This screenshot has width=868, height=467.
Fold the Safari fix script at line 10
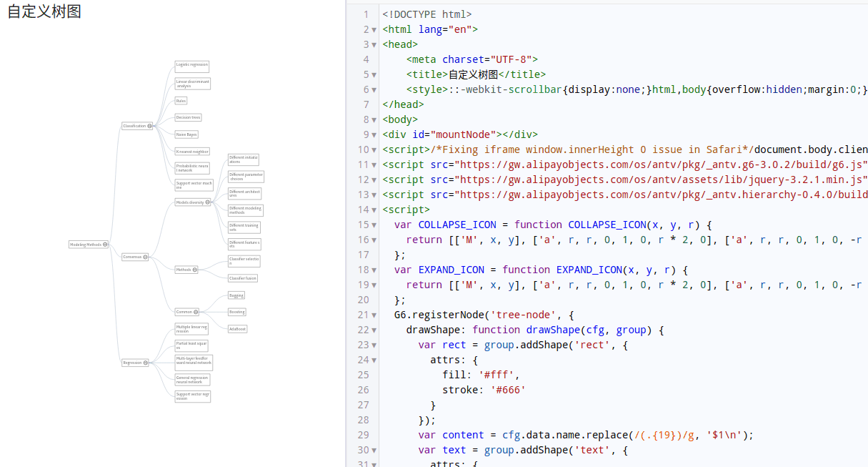[x=374, y=150]
